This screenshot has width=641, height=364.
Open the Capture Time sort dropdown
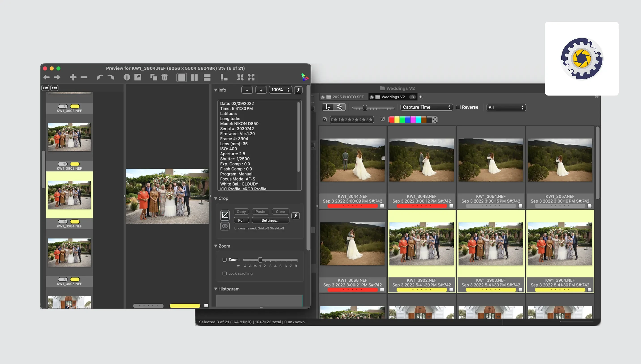(x=426, y=107)
